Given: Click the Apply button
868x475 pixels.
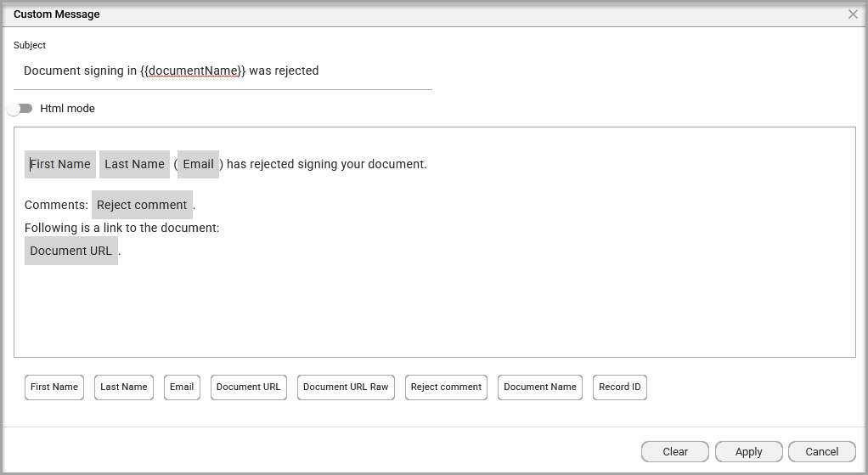Looking at the screenshot, I should pos(748,452).
